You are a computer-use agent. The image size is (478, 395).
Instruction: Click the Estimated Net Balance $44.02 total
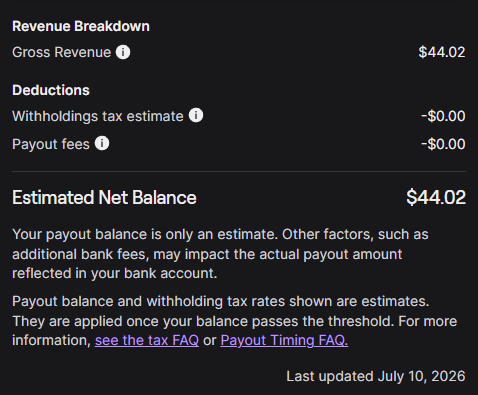tap(436, 197)
